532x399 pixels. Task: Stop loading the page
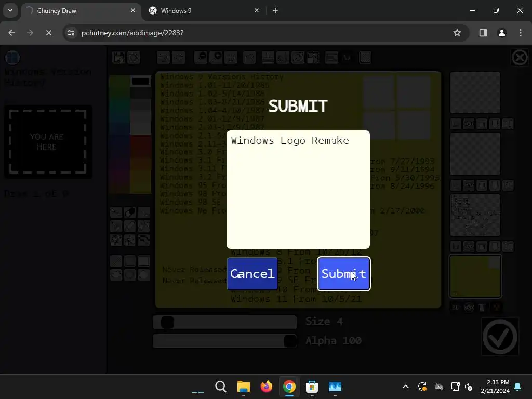tap(48, 33)
